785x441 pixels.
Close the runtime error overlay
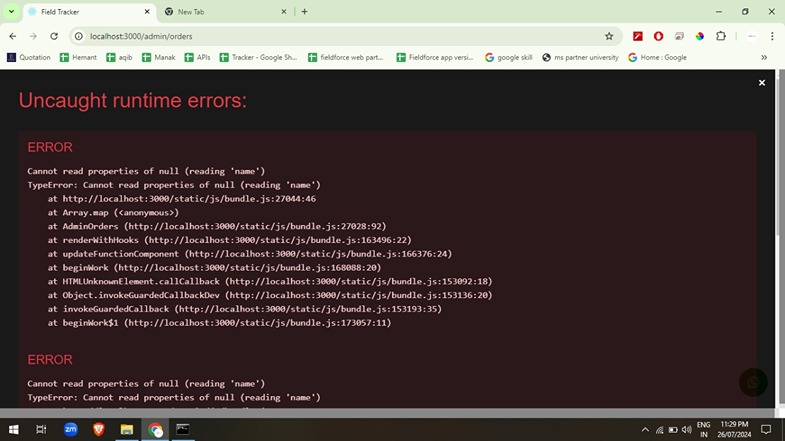[762, 83]
